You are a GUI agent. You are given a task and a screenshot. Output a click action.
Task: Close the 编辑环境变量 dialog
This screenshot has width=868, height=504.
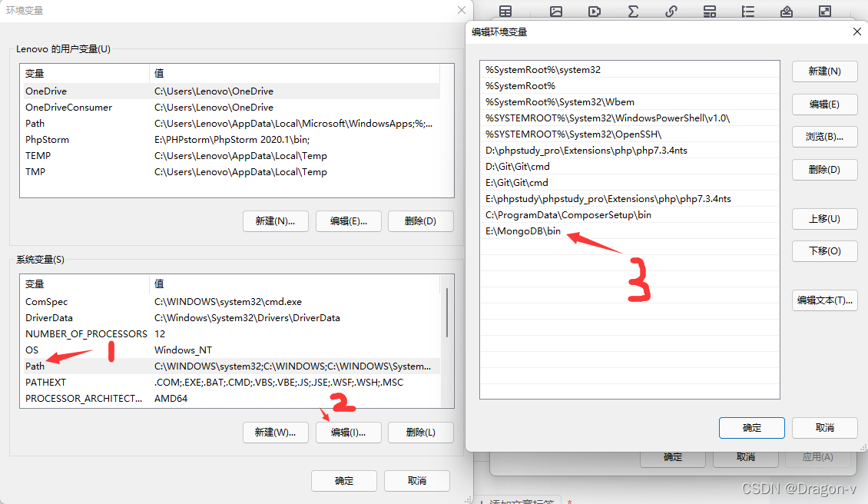[857, 31]
